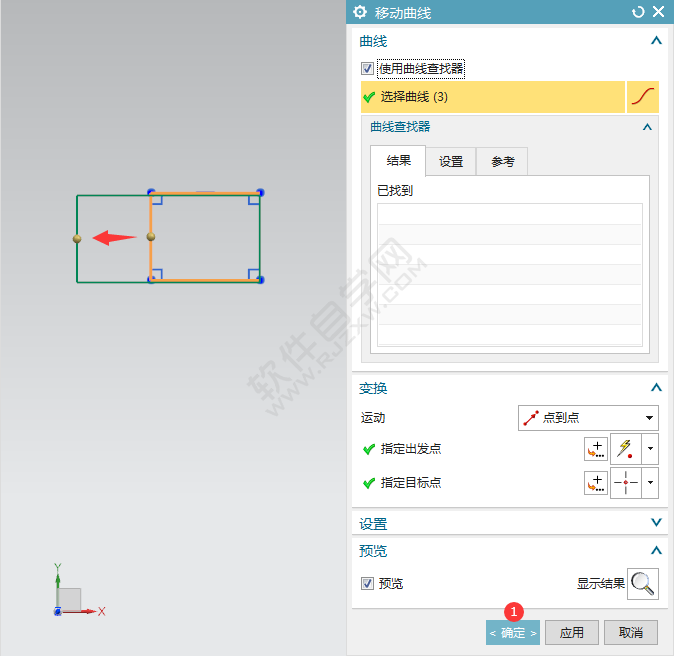Open 指定目标点 point type dropdown arrow

(x=650, y=483)
